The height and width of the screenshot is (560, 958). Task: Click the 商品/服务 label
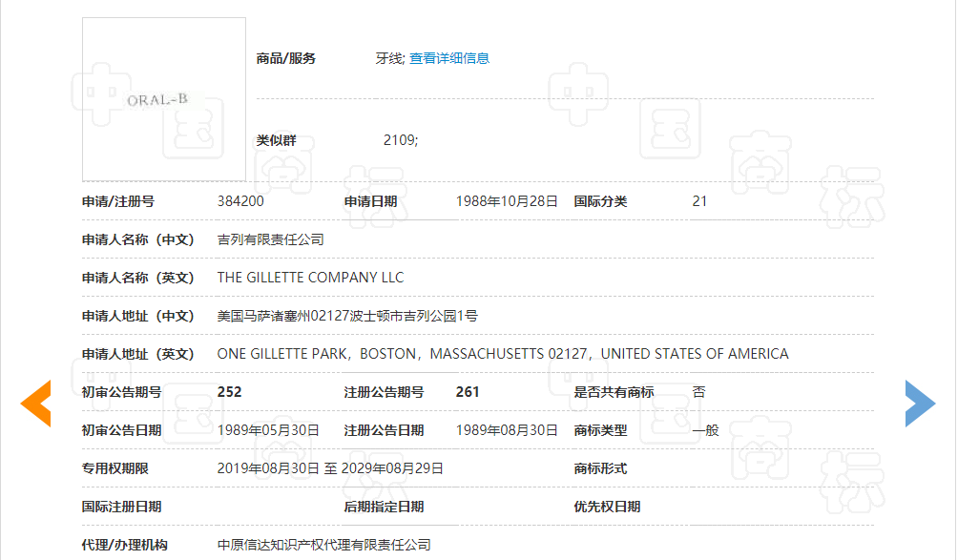(286, 58)
